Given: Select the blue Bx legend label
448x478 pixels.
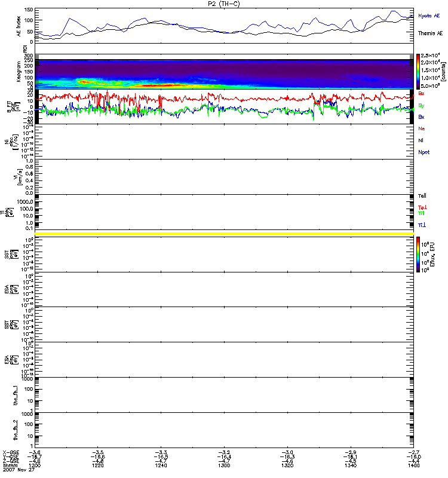Looking at the screenshot, I should [421, 117].
